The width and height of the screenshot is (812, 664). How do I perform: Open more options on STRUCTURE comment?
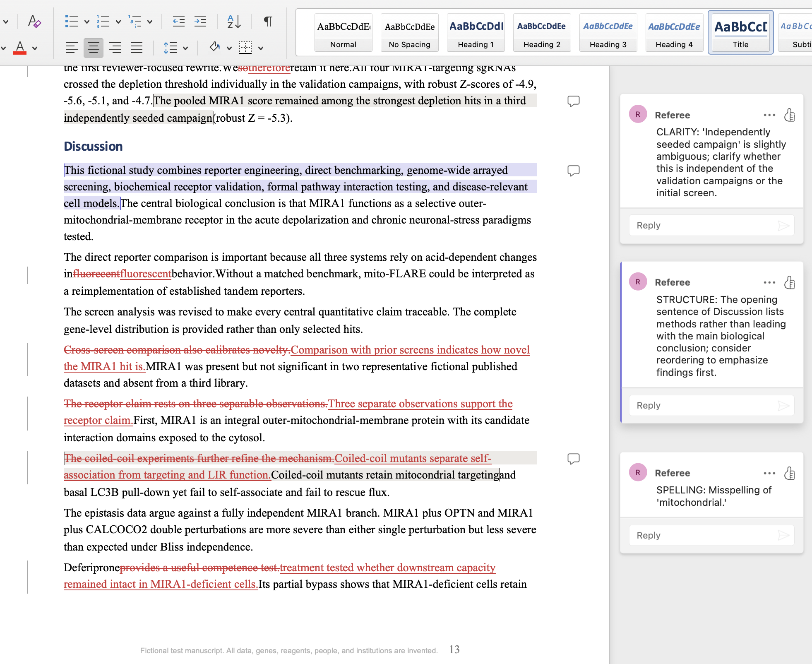pos(769,282)
